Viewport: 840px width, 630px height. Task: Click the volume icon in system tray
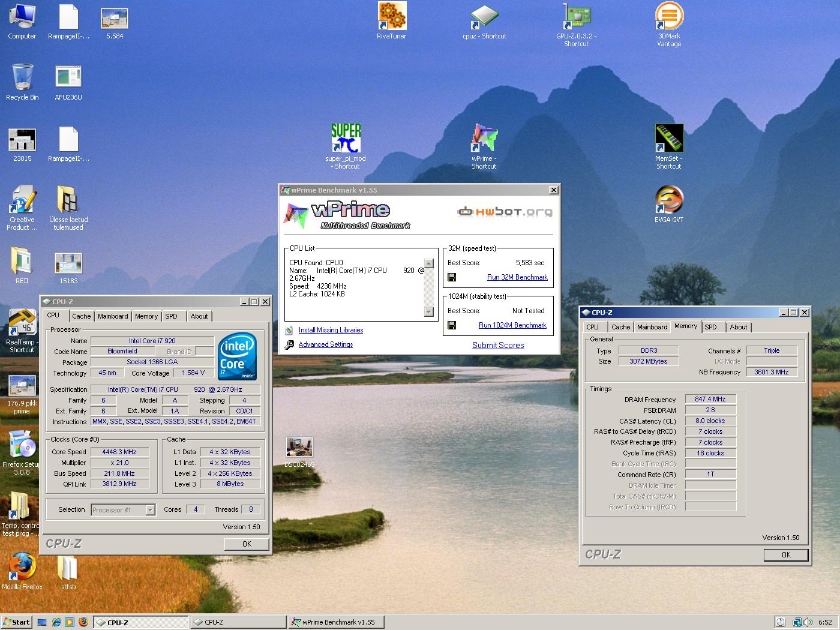pos(808,622)
